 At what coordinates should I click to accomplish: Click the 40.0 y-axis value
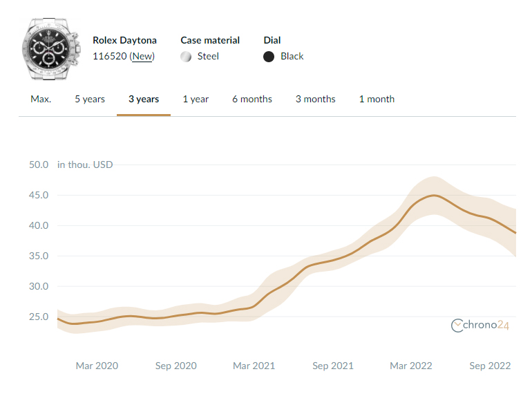pyautogui.click(x=39, y=225)
